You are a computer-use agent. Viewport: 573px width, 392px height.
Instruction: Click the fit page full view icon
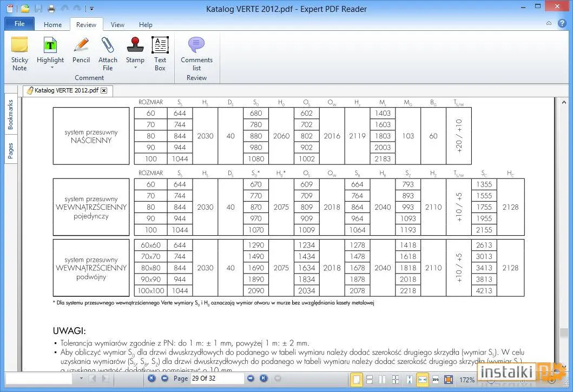tap(449, 380)
